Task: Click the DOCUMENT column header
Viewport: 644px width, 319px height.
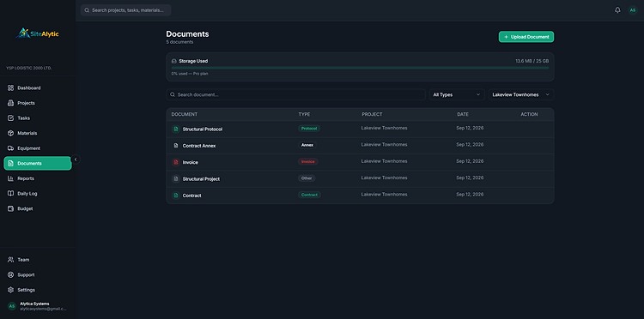Action: click(x=185, y=114)
